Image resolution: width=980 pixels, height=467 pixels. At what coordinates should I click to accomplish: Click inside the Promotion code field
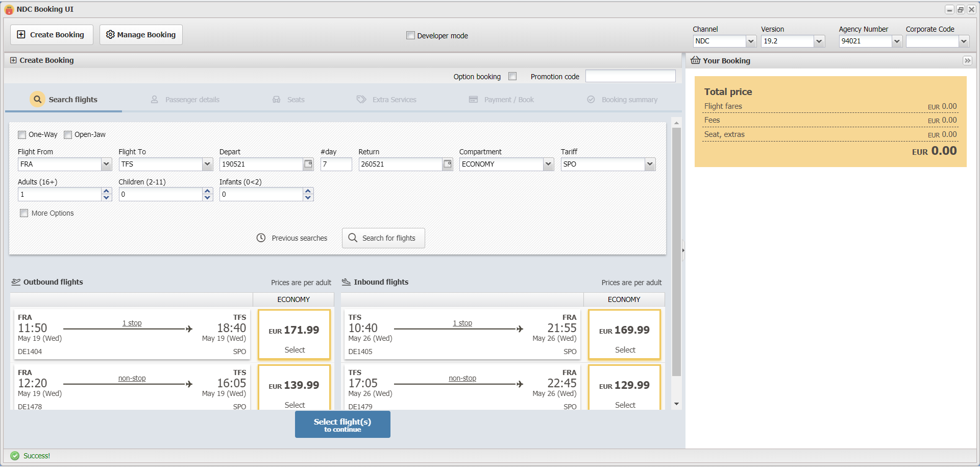click(x=630, y=76)
